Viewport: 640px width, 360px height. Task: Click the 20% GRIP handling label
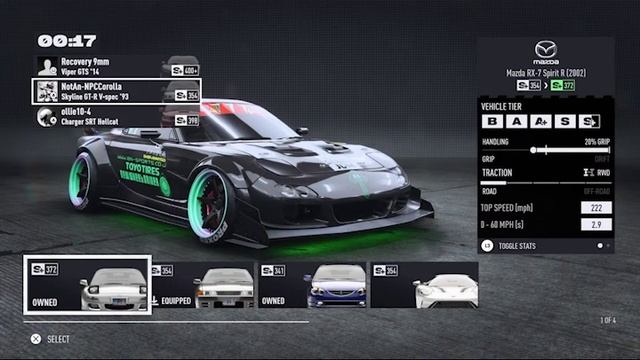tap(597, 142)
